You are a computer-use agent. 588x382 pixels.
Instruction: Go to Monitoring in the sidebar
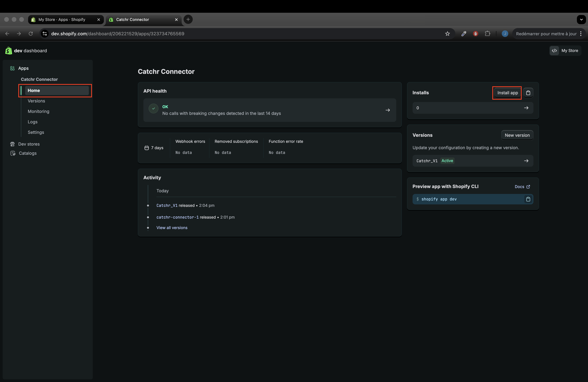click(38, 111)
